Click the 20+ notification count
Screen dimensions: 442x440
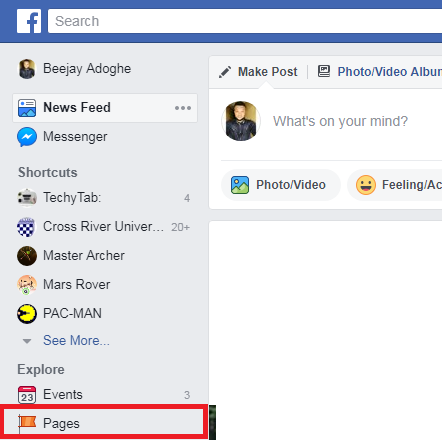[x=180, y=227]
